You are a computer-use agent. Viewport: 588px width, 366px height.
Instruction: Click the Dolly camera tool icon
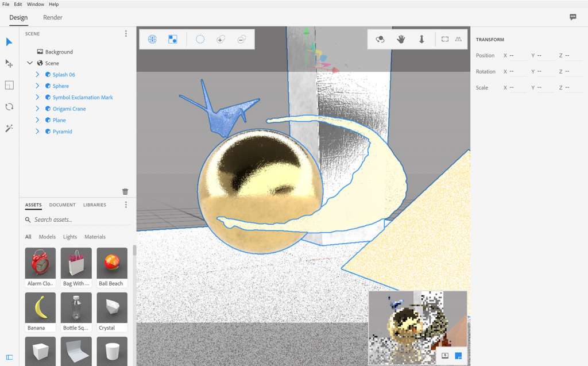click(x=421, y=39)
